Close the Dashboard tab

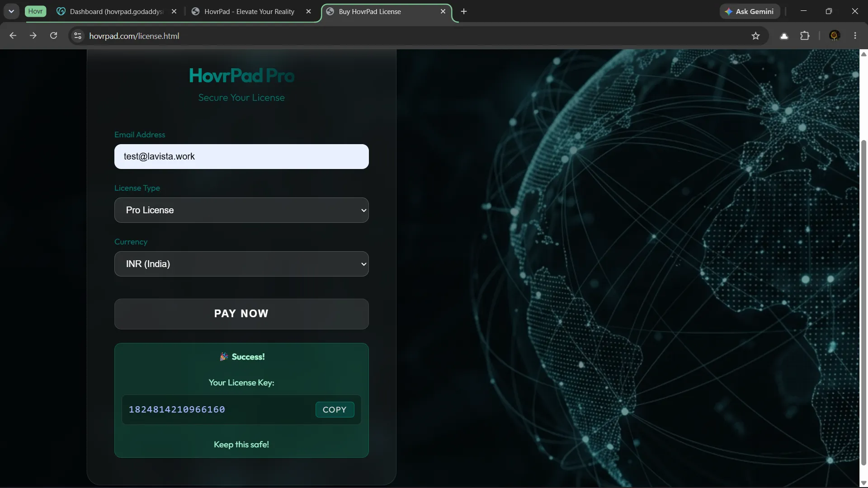click(x=174, y=12)
